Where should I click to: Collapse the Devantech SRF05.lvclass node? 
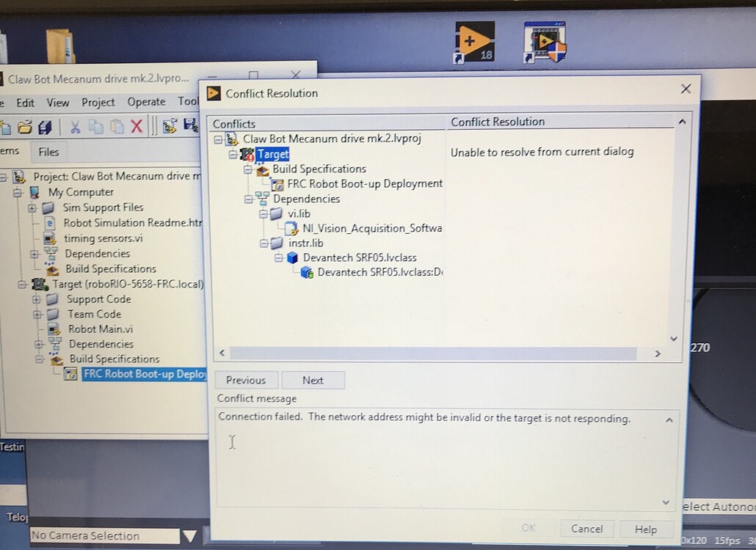pos(279,257)
